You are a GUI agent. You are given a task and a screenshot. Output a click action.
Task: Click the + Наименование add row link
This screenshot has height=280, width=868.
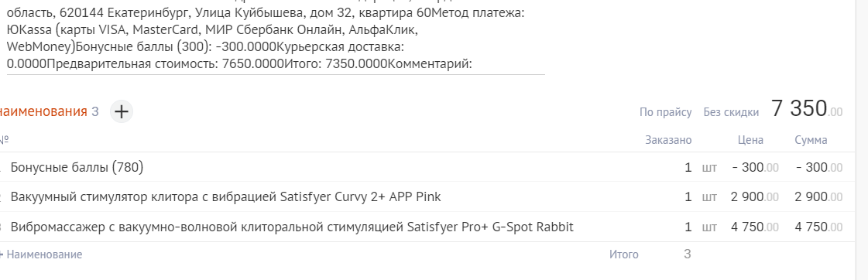[41, 254]
